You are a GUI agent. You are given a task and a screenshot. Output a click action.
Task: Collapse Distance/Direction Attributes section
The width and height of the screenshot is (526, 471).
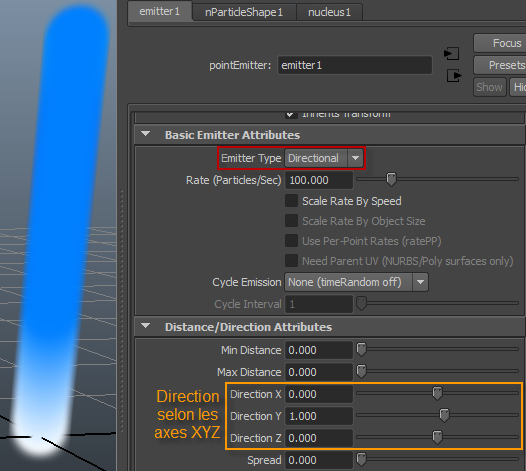[x=146, y=326]
